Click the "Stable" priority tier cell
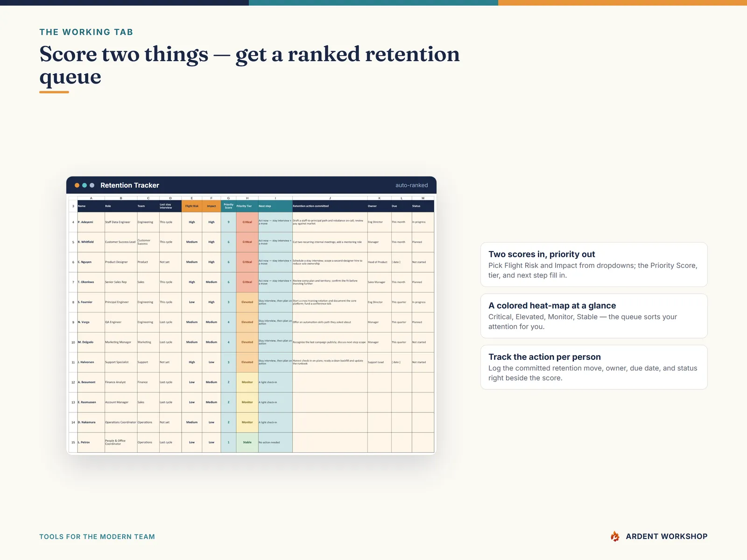The image size is (747, 560). click(x=247, y=442)
